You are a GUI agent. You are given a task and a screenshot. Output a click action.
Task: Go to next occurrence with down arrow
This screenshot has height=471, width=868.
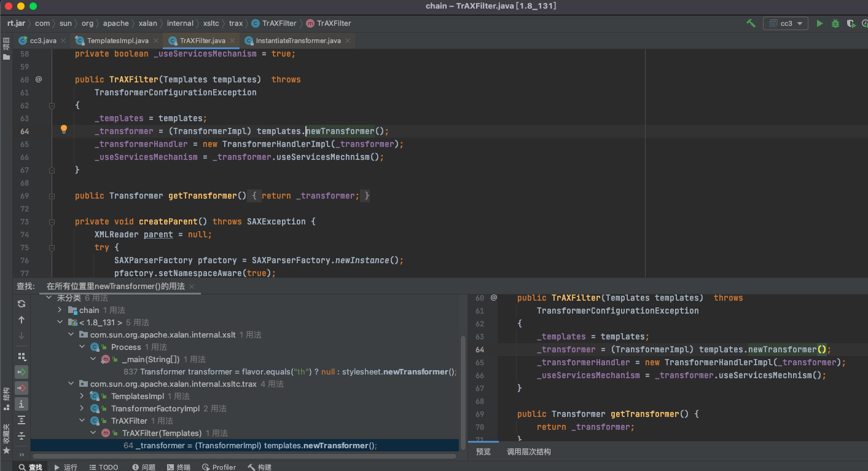(22, 336)
